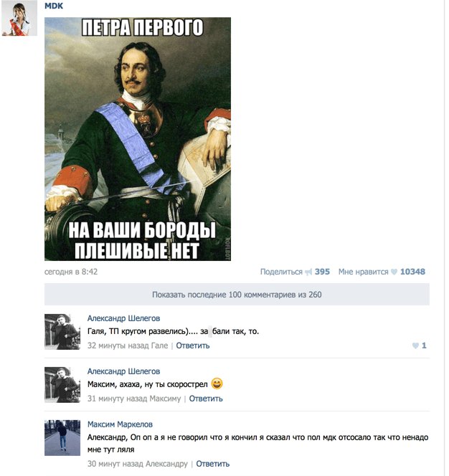The image size is (449, 476).
Task: Click "Поделиться" to share the post
Action: pos(281,272)
